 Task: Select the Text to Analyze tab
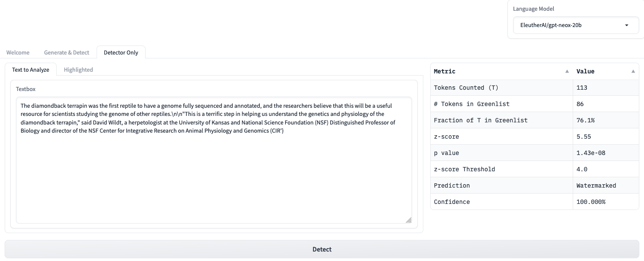pyautogui.click(x=30, y=70)
